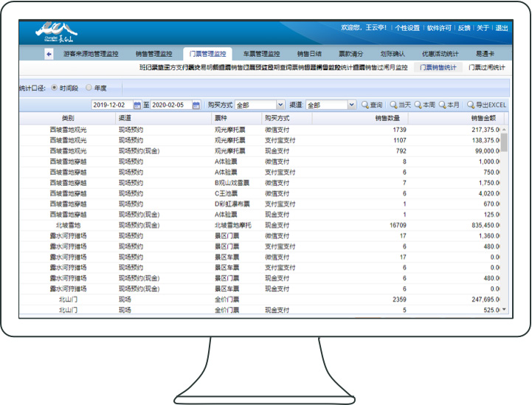Expand the 购买方式 dropdown

[x=280, y=105]
